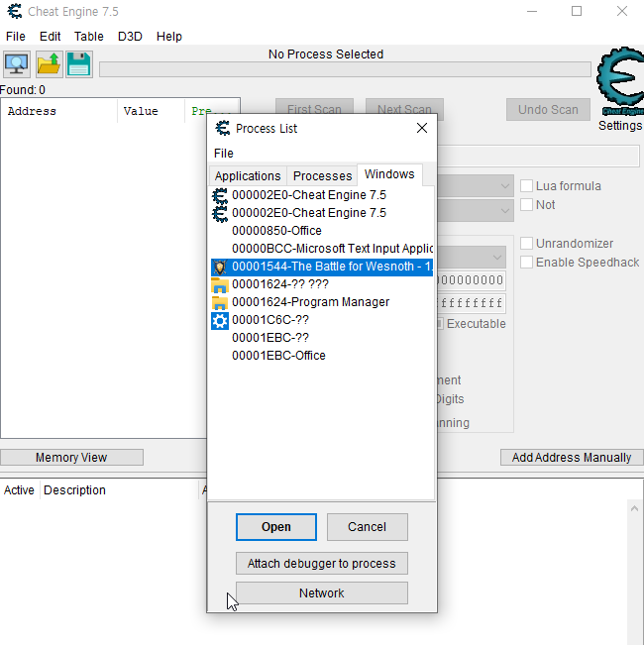Click the Cancel button

click(x=367, y=527)
